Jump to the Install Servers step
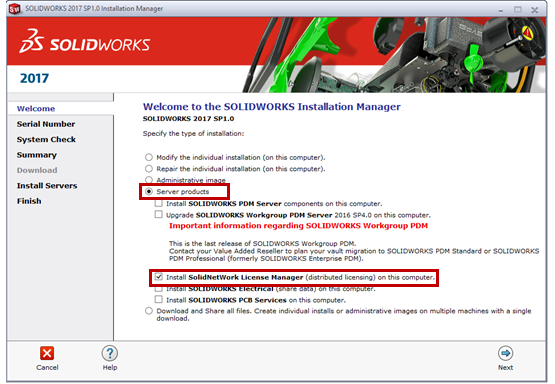This screenshot has height=384, width=555. (47, 185)
